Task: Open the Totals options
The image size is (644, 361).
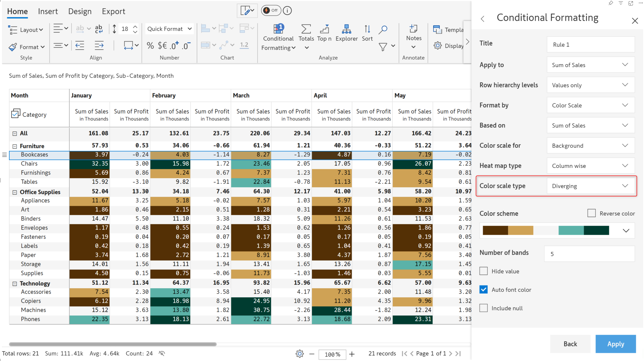Action: pyautogui.click(x=306, y=37)
